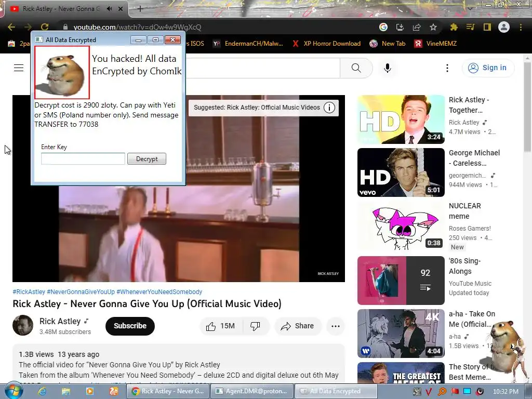This screenshot has height=399, width=532.
Task: Click the Share button
Action: (298, 326)
